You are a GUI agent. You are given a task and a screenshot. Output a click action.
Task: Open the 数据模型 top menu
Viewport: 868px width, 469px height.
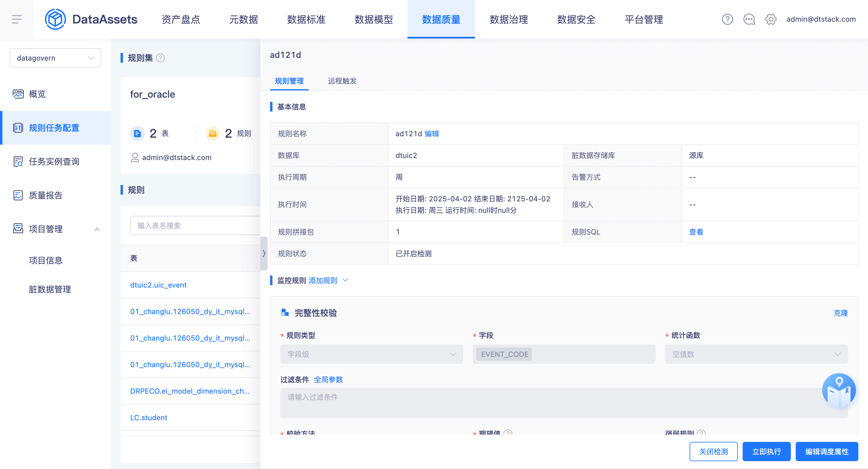tap(374, 19)
